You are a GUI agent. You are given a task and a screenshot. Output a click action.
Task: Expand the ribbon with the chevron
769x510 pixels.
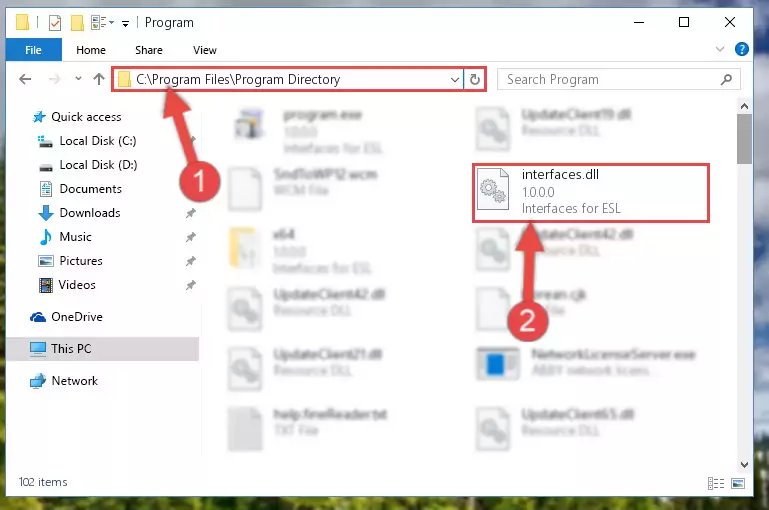pyautogui.click(x=719, y=49)
